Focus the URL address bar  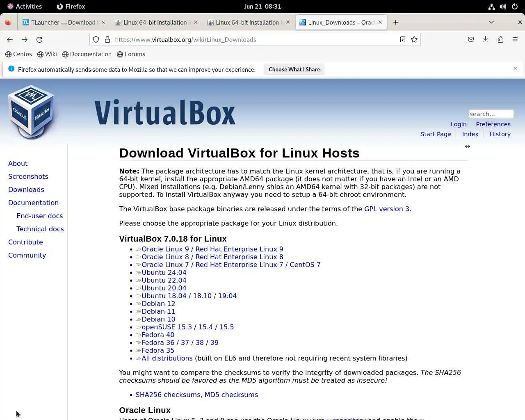(x=254, y=39)
